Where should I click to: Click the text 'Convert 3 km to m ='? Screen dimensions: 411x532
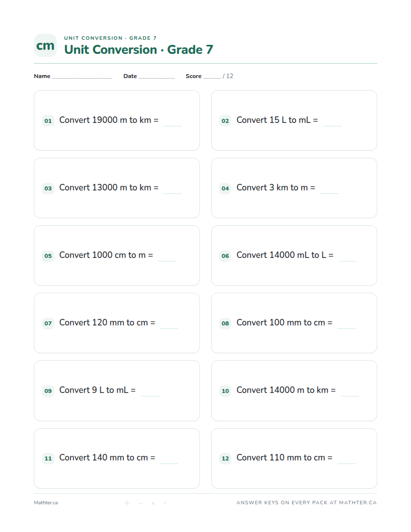point(276,187)
